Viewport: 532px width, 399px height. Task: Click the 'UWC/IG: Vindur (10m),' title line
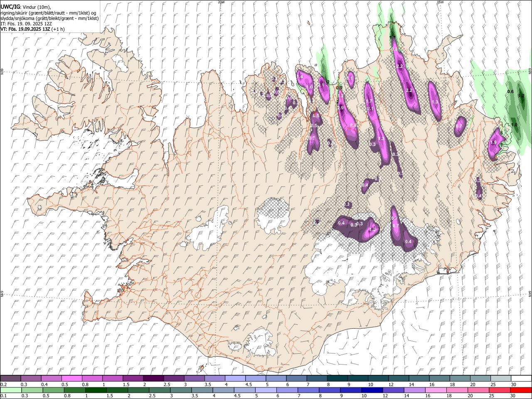click(x=26, y=7)
